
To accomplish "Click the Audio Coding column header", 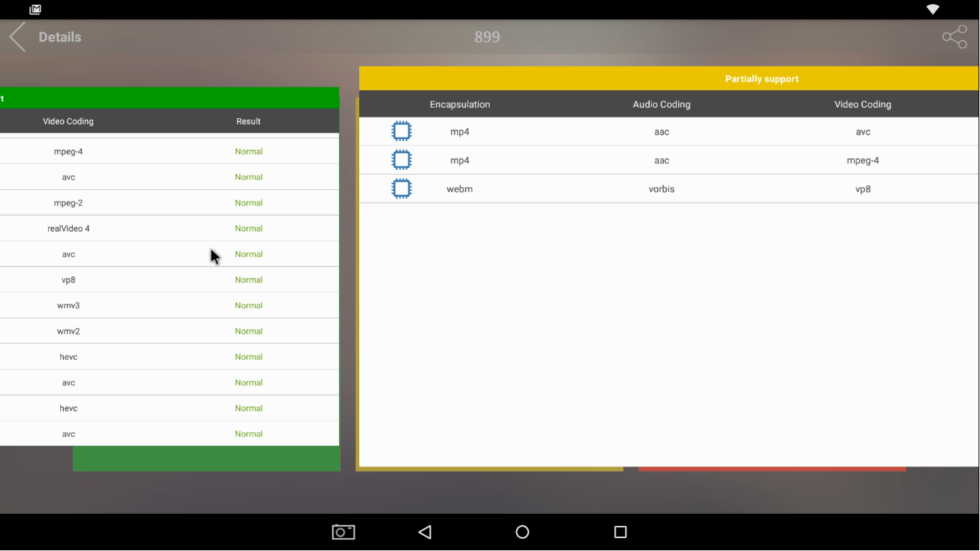I will click(662, 105).
